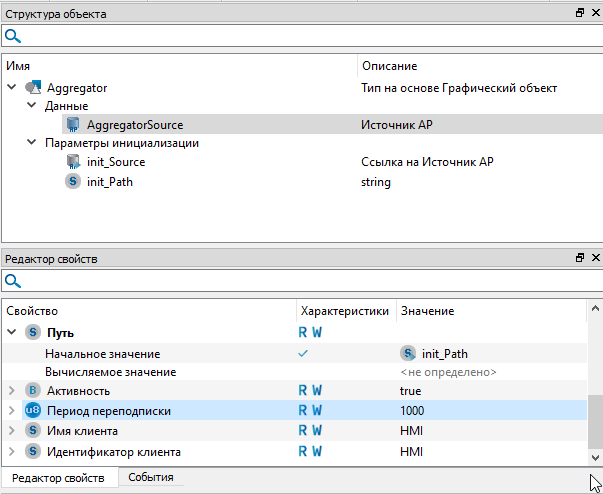Collapse the Параметры инициализации branch
This screenshot has height=494, width=603.
point(32,143)
